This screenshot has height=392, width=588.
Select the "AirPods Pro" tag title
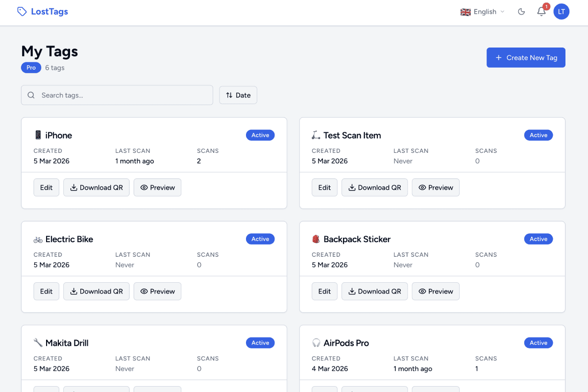coord(346,343)
